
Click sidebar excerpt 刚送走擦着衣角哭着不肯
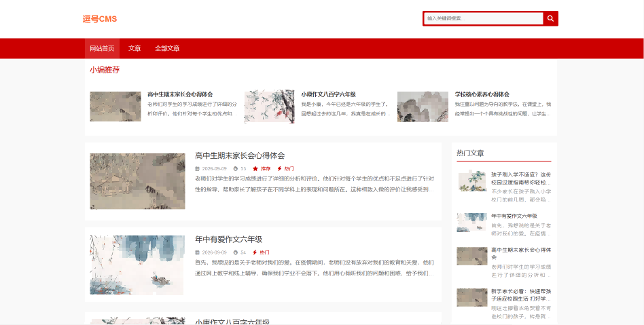tap(521, 312)
